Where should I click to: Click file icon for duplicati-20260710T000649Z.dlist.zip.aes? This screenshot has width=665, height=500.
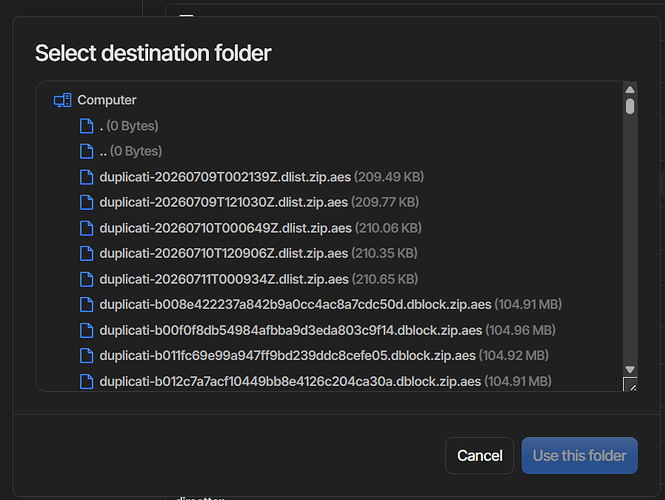click(x=87, y=228)
